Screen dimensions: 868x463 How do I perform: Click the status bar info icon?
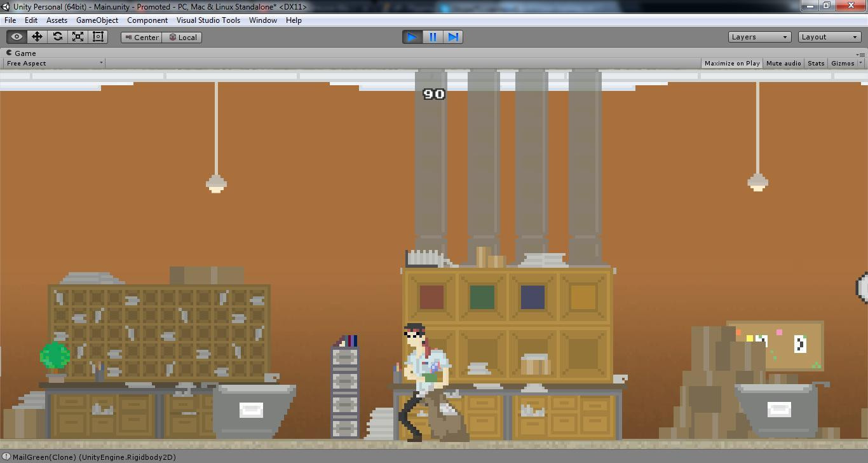tap(6, 457)
